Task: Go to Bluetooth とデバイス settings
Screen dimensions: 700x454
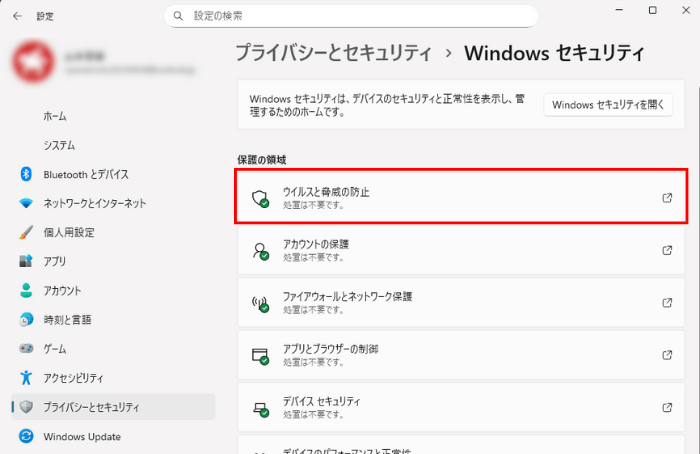Action: pos(113,174)
